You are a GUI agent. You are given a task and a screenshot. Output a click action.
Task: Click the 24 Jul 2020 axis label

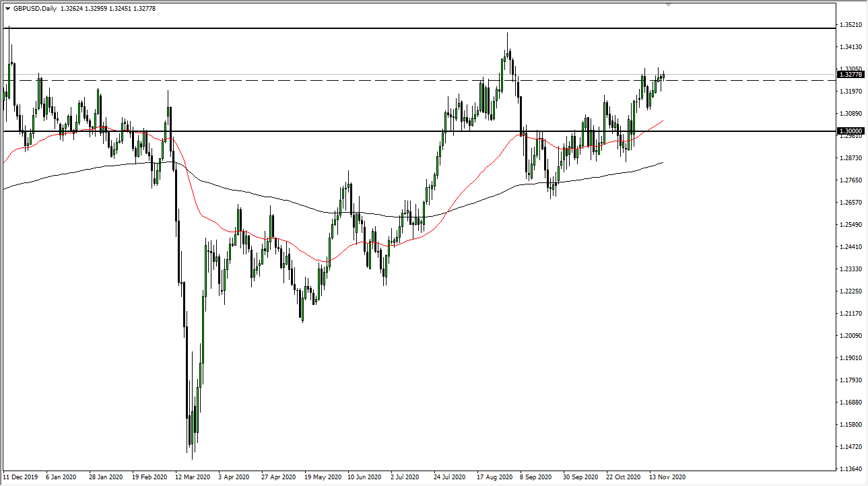point(448,477)
